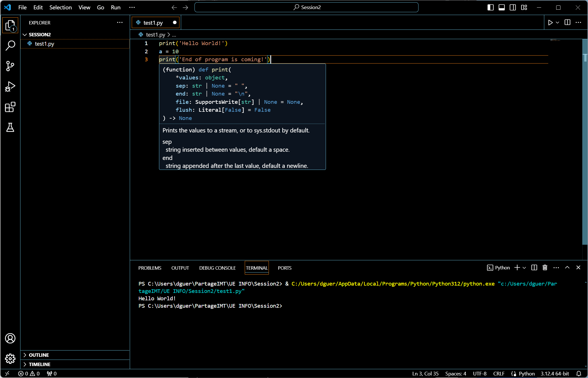Click the Run Python File play button
This screenshot has width=588, height=378.
pos(550,23)
